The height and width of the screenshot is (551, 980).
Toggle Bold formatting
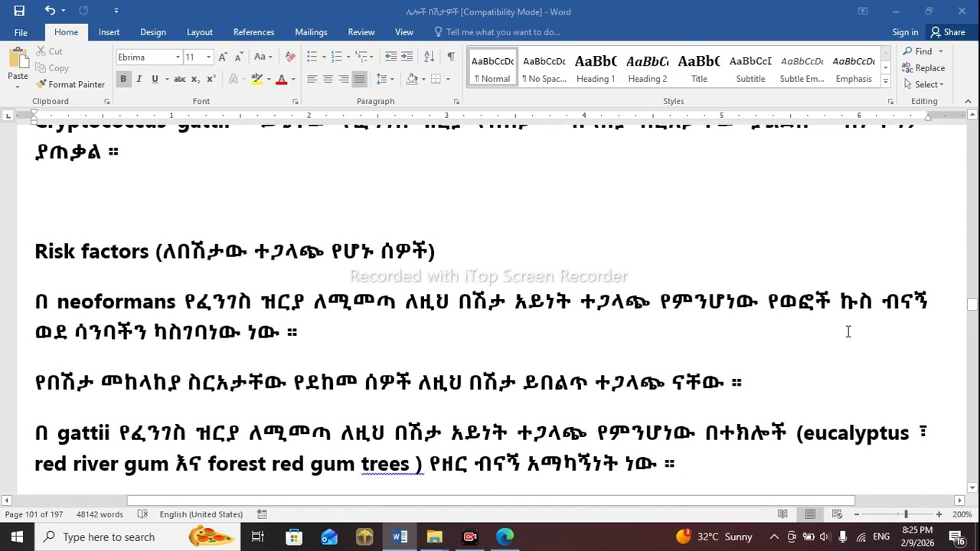[123, 79]
